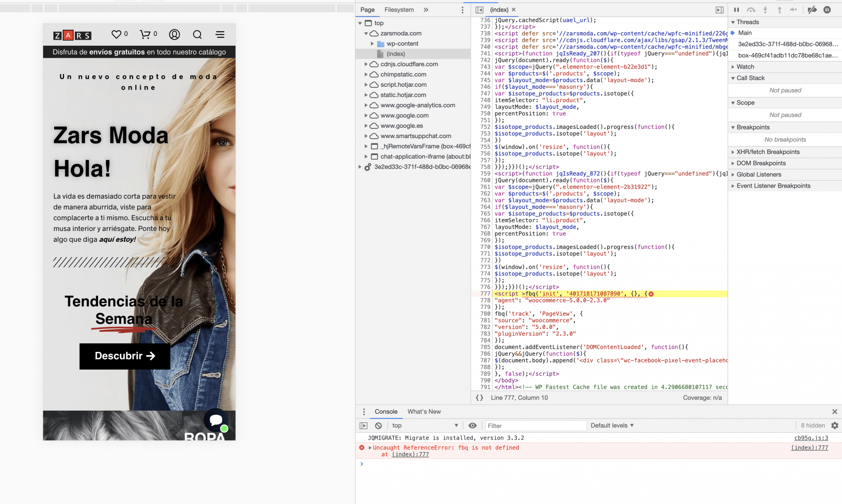Hide the navigator sidebar icon

click(479, 10)
